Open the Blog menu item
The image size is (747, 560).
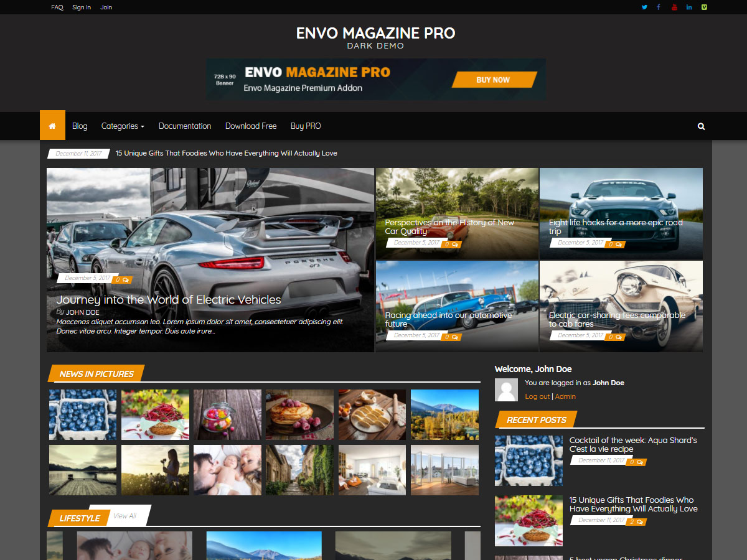tap(80, 126)
